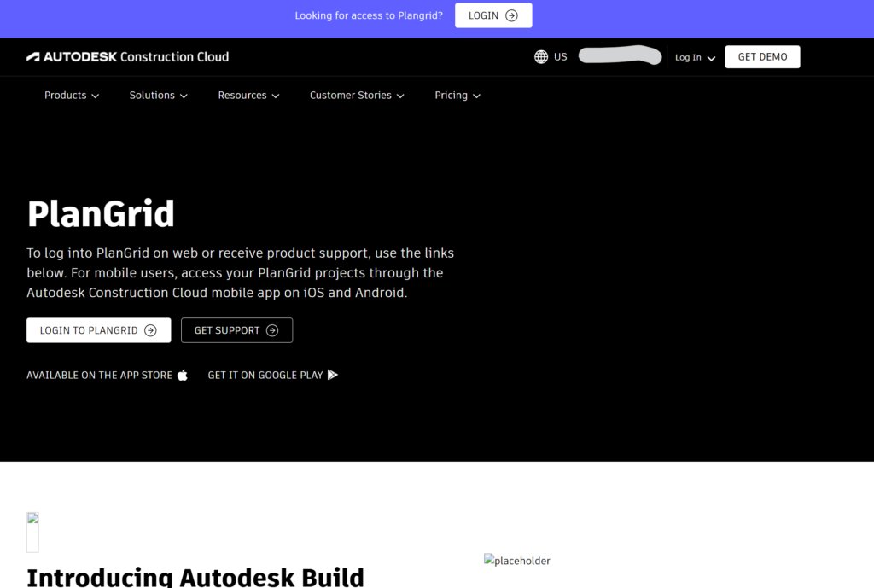
Task: Click the globe region icon
Action: [x=541, y=57]
